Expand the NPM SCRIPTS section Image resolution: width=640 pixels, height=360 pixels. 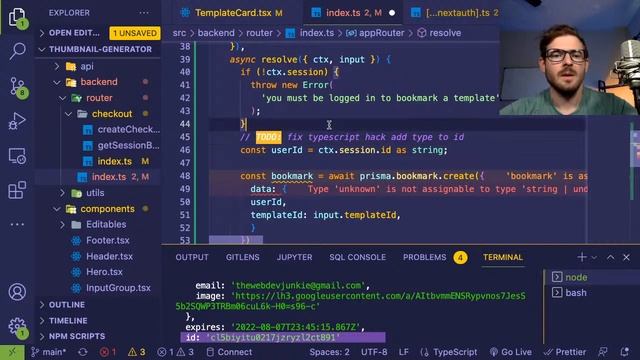pos(77,336)
